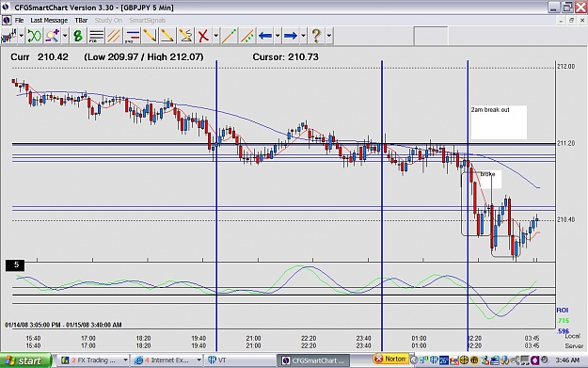588x368 pixels.
Task: Click the blue ROI label
Action: pyautogui.click(x=562, y=311)
